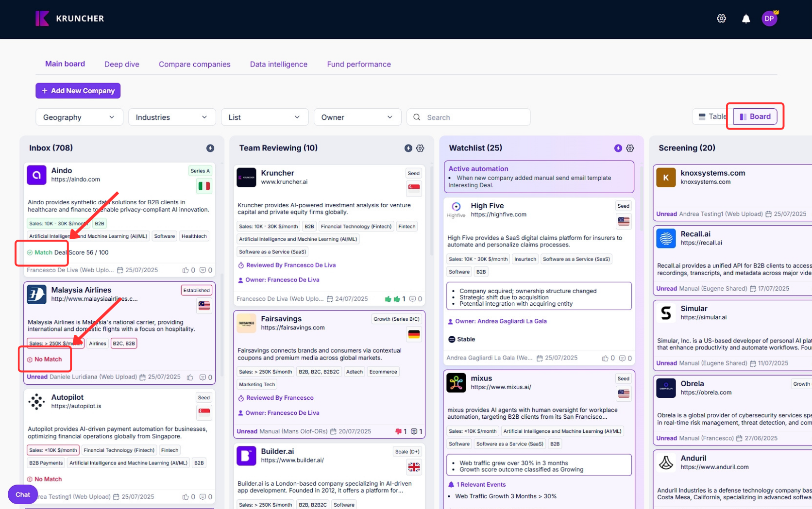Click comment icon on Fairsavings card
The height and width of the screenshot is (509, 812).
coord(414,431)
